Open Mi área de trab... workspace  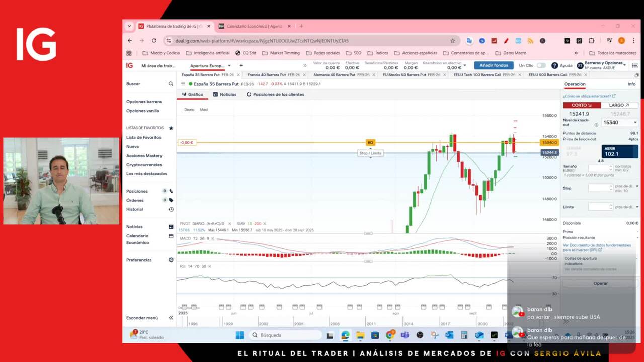tap(158, 66)
